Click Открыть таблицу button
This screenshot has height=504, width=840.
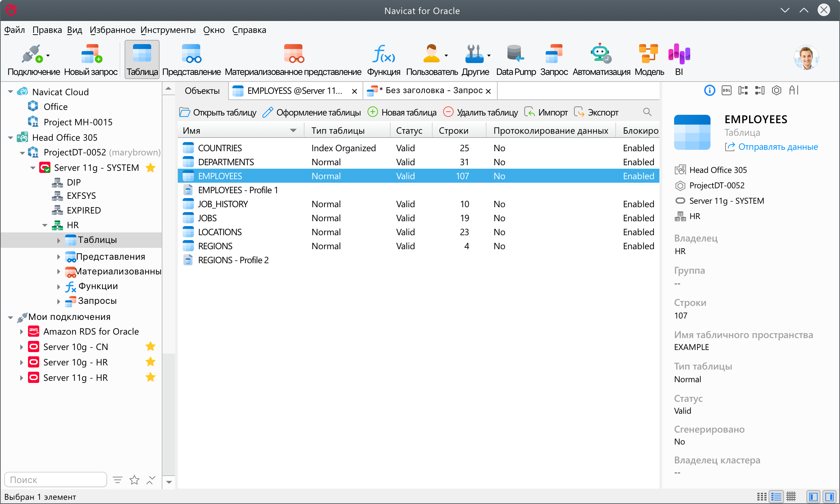pyautogui.click(x=218, y=112)
